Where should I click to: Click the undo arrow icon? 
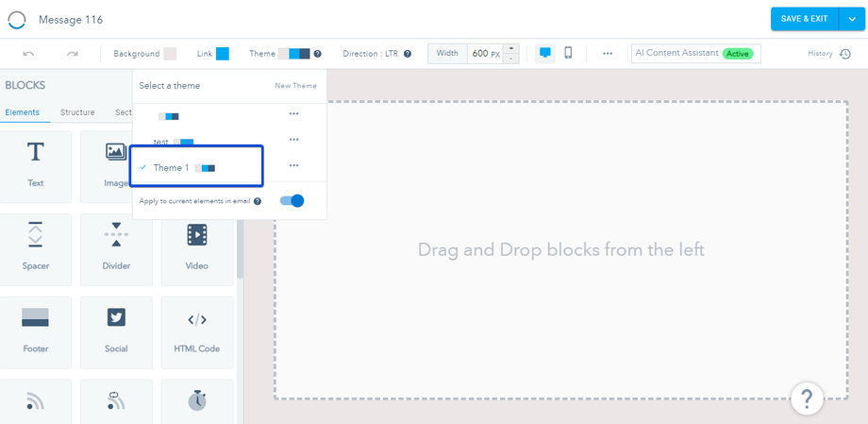[x=29, y=54]
